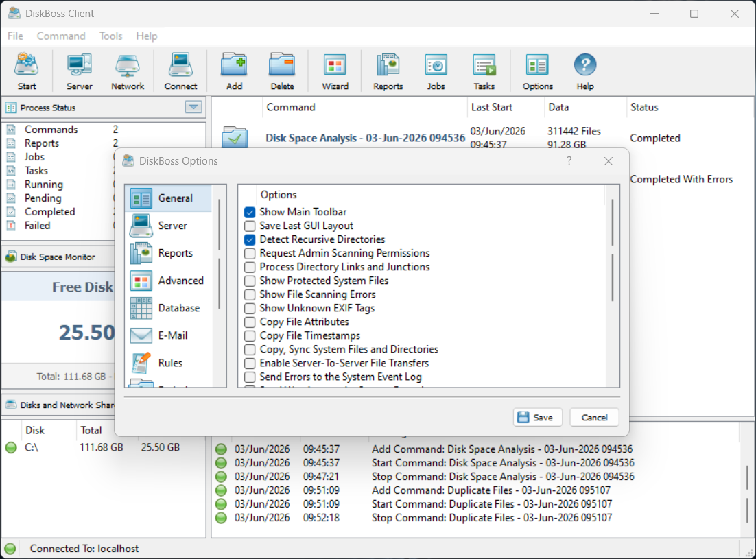Click the Disk Space Analysis command name
The width and height of the screenshot is (756, 559).
tap(365, 138)
